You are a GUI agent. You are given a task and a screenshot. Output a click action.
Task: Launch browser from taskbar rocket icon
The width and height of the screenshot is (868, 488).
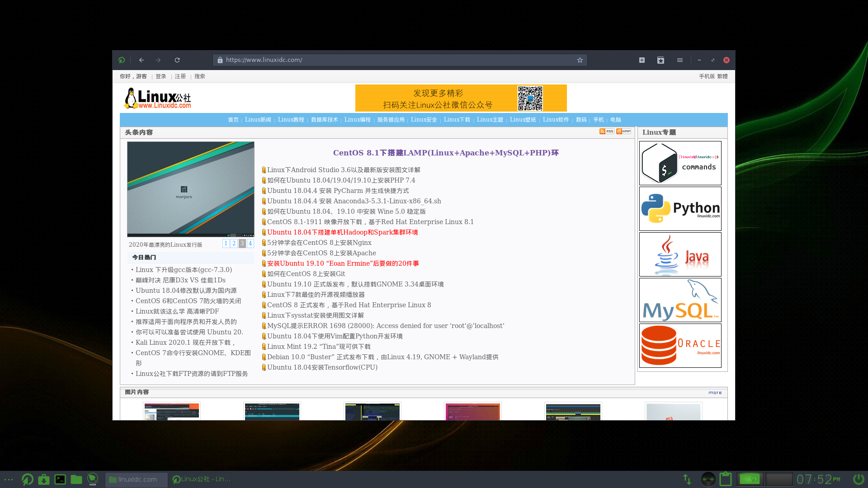pos(27,479)
